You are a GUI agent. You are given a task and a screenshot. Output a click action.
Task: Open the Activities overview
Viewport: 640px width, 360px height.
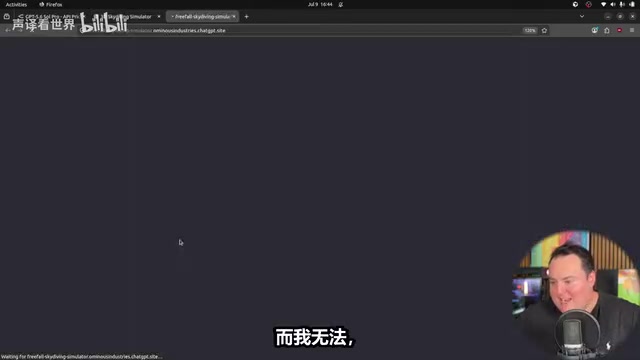(16, 4)
